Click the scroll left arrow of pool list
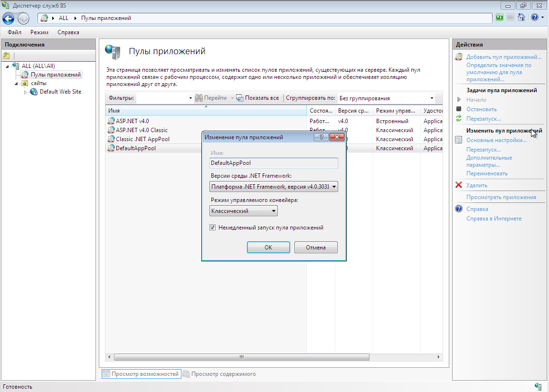Viewport: 549px width, 392px height. point(109,357)
